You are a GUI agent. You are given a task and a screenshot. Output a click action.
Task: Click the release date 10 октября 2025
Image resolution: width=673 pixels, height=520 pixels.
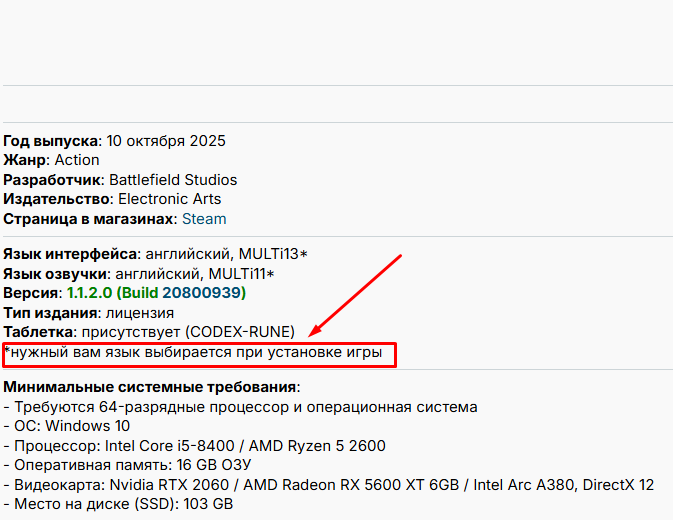click(x=170, y=141)
